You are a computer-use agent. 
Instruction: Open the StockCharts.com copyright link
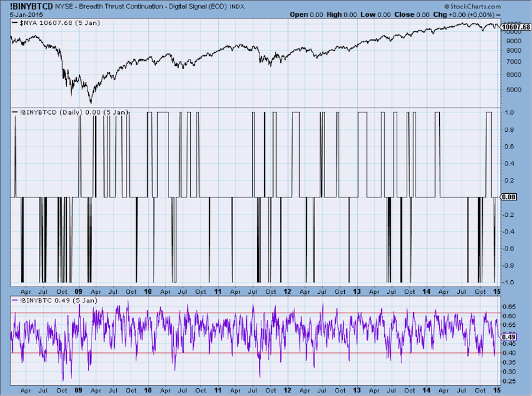472,7
